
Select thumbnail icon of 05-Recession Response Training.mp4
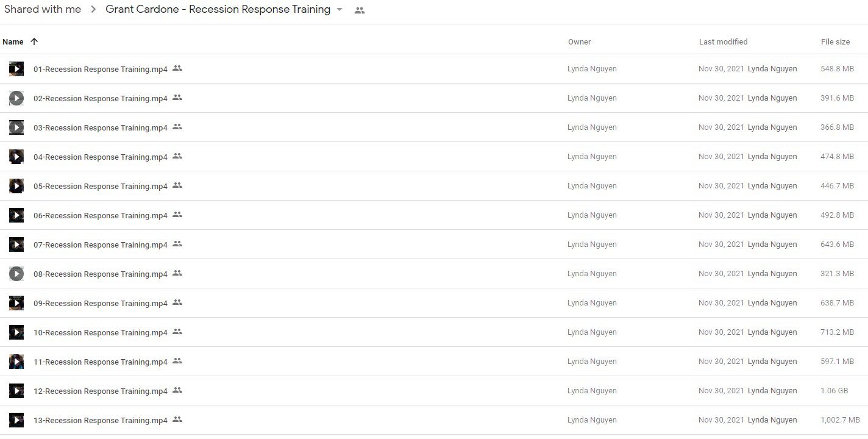[x=16, y=186]
